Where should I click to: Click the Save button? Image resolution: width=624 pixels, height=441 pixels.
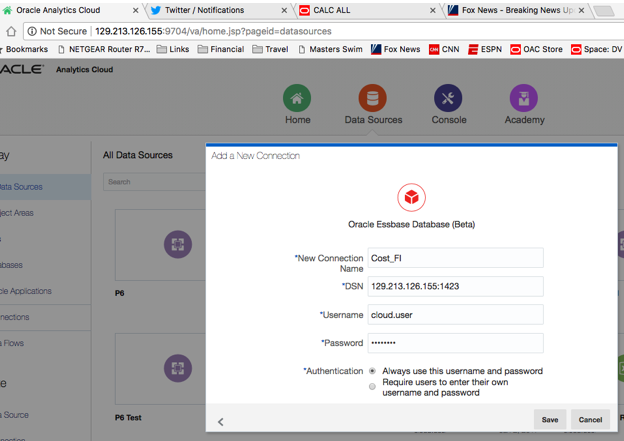point(549,419)
